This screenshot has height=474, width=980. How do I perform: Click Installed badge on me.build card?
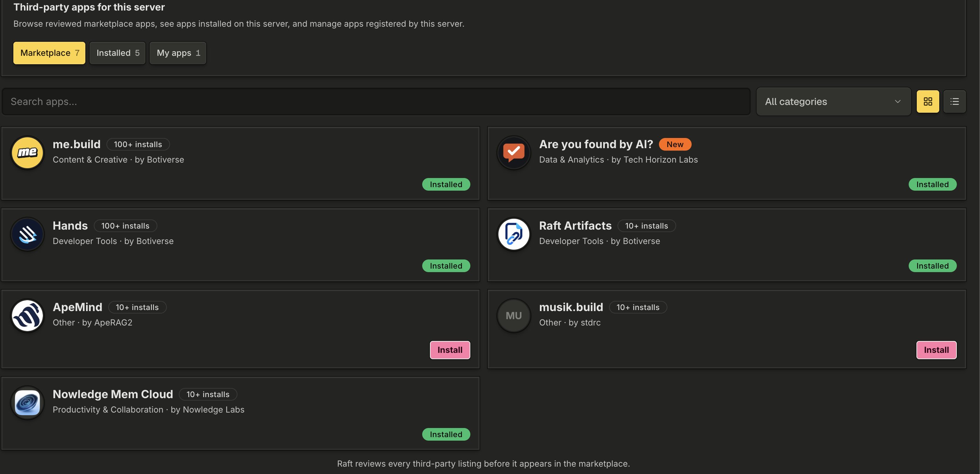[x=446, y=184]
